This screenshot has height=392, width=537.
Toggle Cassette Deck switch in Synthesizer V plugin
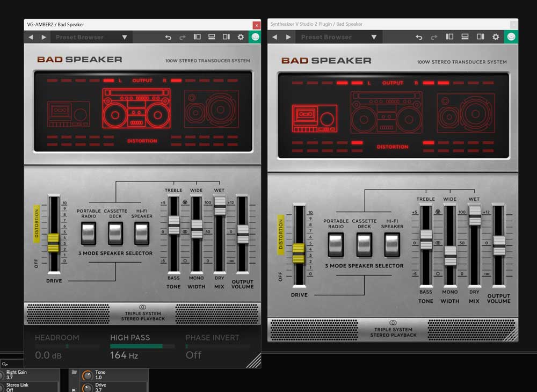[364, 244]
